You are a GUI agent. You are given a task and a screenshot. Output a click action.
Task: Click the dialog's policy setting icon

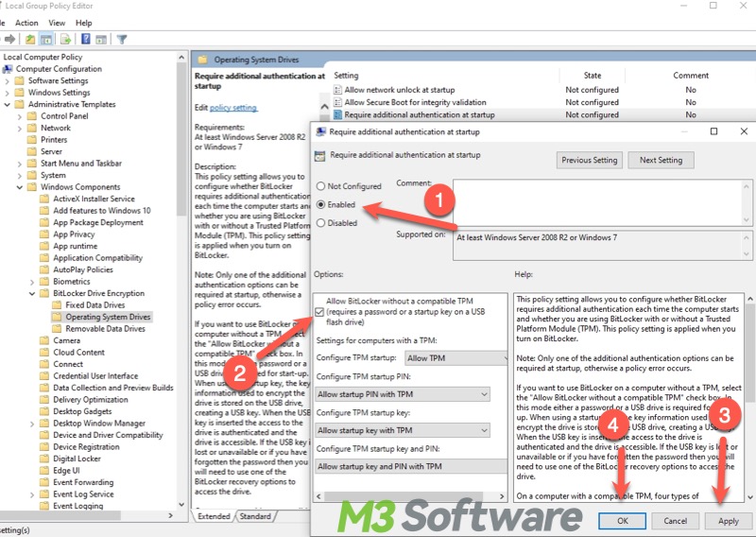coord(319,155)
